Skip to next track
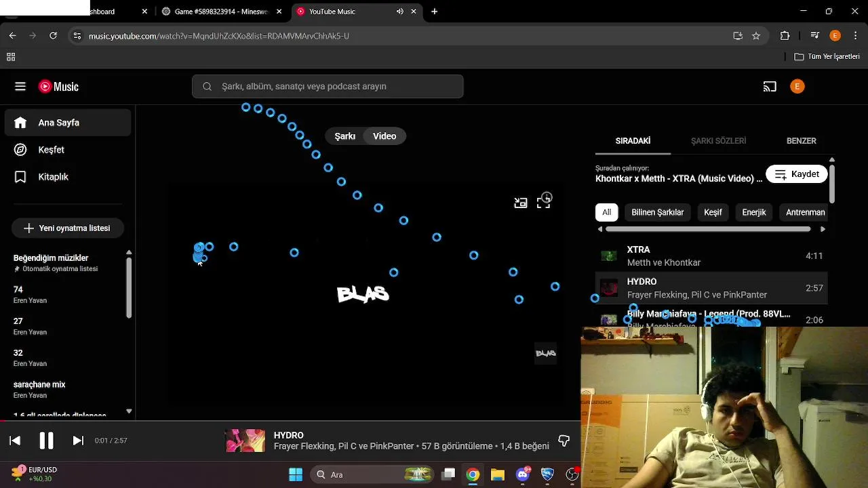 (78, 441)
